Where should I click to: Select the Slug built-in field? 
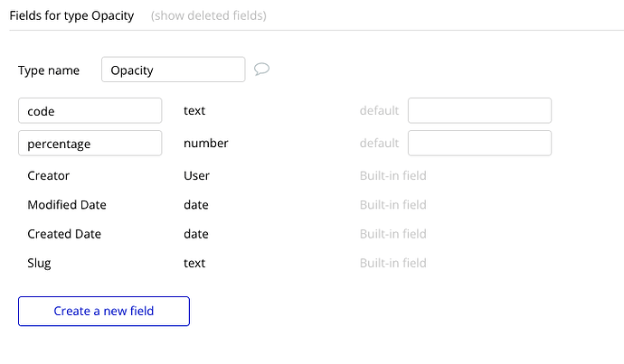[x=39, y=263]
